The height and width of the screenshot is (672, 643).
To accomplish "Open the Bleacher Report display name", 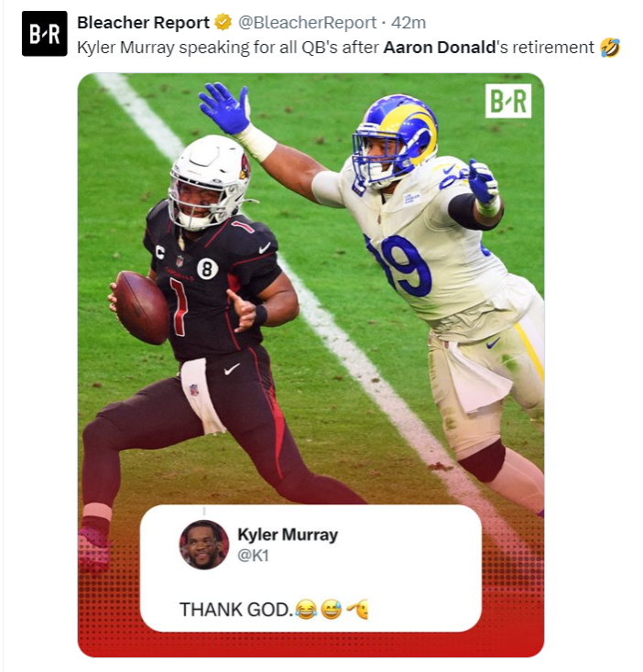I will click(x=143, y=22).
